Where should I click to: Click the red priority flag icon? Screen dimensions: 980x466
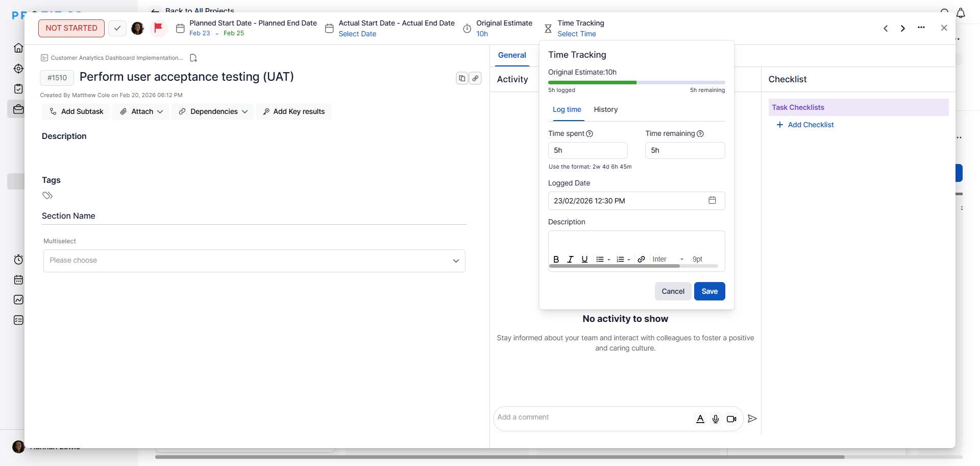click(x=158, y=28)
